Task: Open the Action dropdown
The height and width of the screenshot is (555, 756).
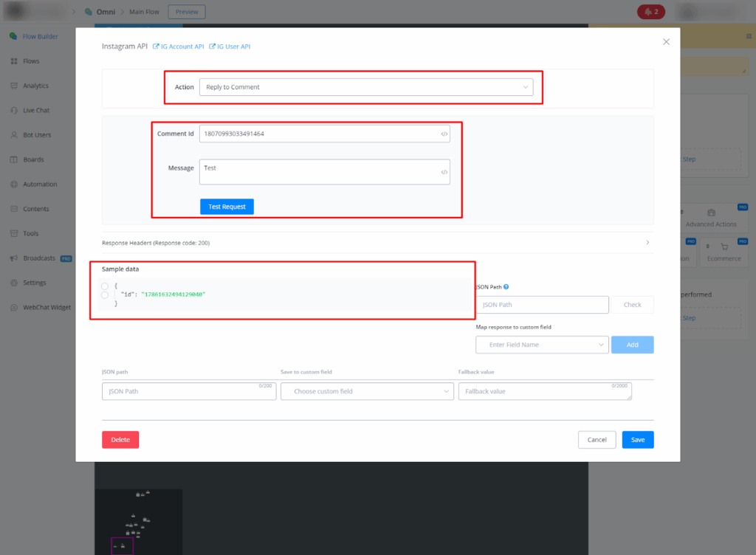Action: point(367,87)
